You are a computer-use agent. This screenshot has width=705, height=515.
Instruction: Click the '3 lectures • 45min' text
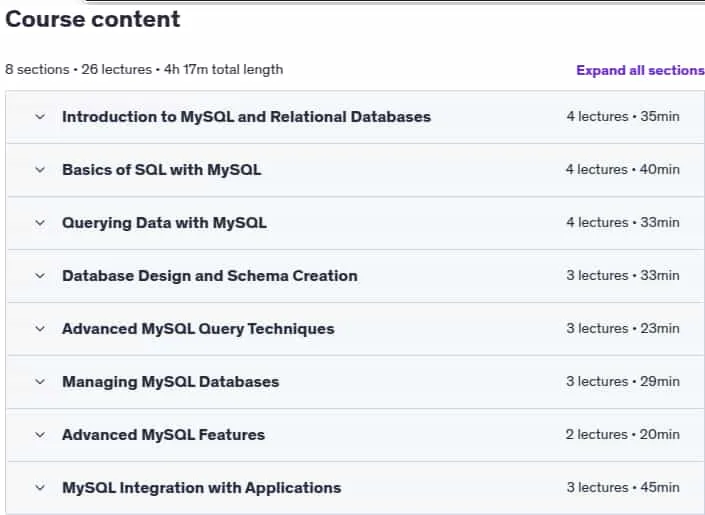[x=623, y=487]
